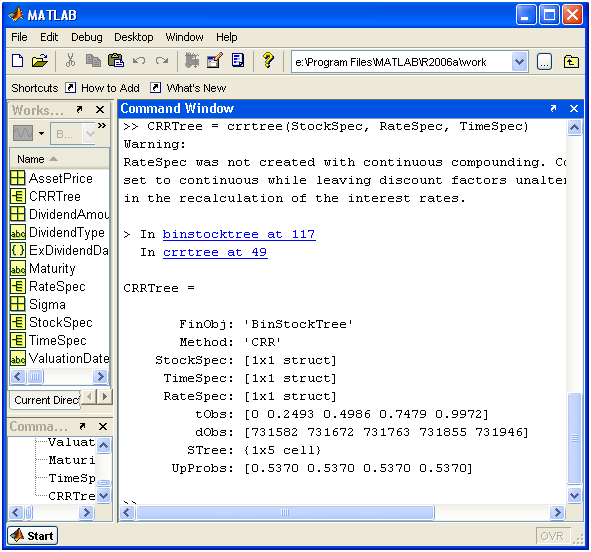Screen dimensions: 591x552
Task: Close the Command History panel
Action: (103, 427)
